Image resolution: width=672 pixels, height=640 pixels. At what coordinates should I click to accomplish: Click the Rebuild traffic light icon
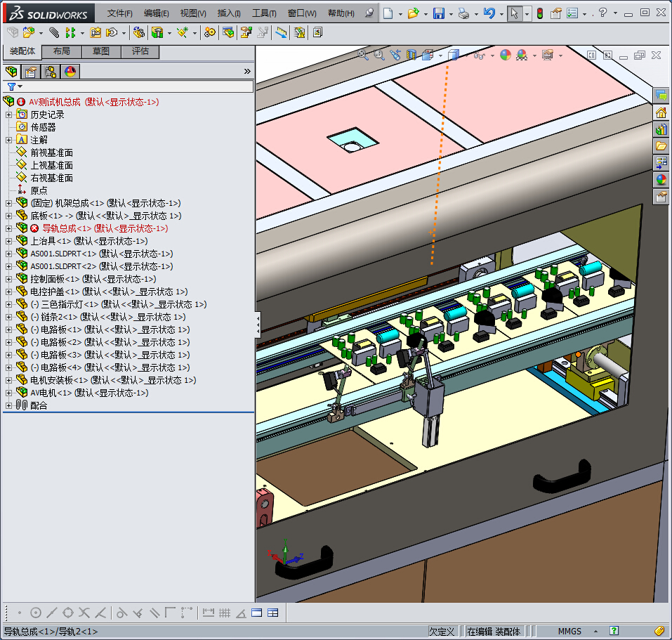(x=539, y=13)
